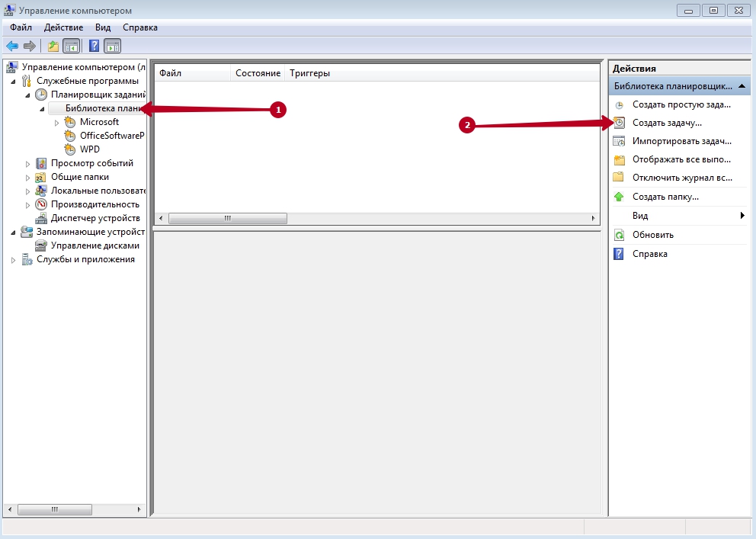This screenshot has height=539, width=756.
Task: Select the WPD tree item text
Action: [x=90, y=149]
